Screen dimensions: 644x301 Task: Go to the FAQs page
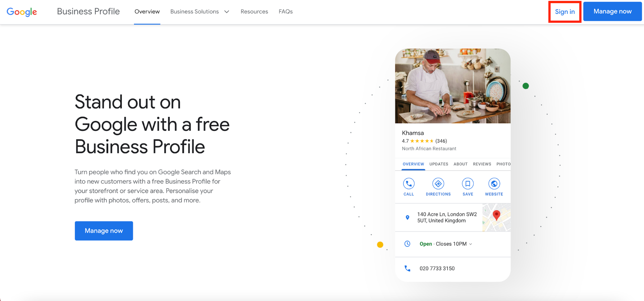pyautogui.click(x=285, y=12)
